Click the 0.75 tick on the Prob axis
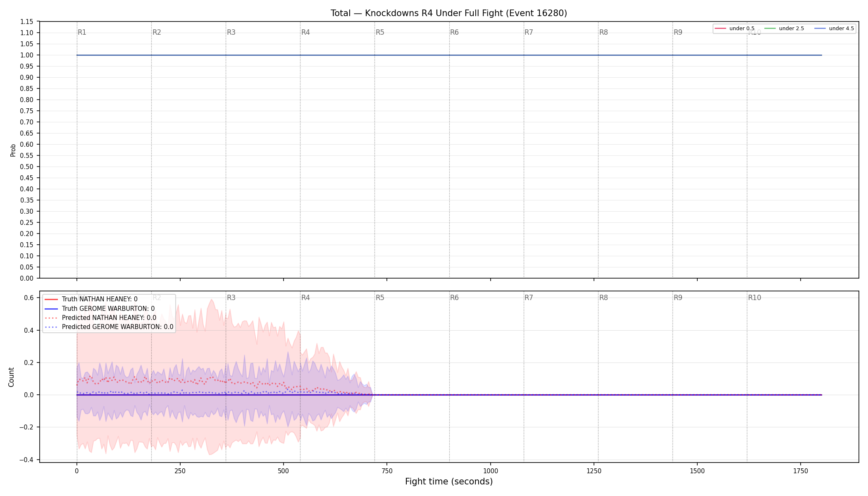868x496 pixels. coord(27,111)
